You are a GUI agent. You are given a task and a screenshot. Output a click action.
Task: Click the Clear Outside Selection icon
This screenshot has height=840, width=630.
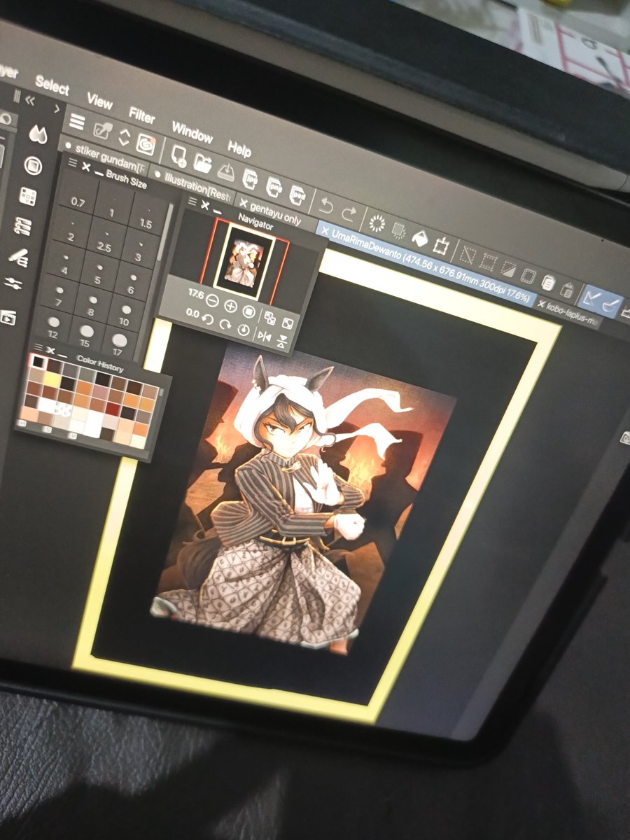(399, 230)
